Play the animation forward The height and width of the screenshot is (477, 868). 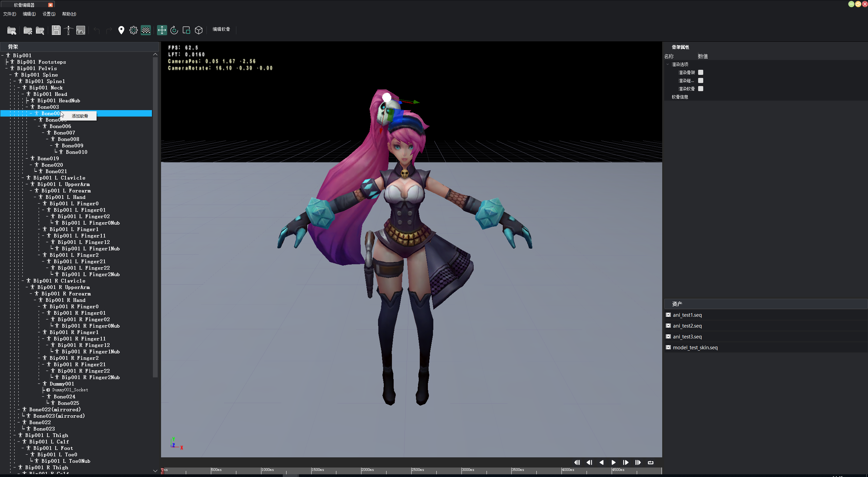tap(614, 462)
